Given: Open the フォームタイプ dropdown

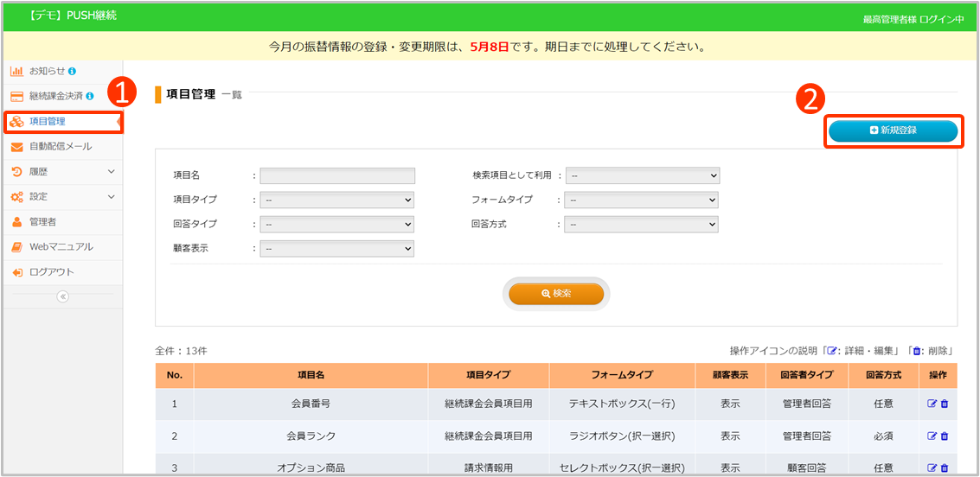Looking at the screenshot, I should (x=642, y=200).
